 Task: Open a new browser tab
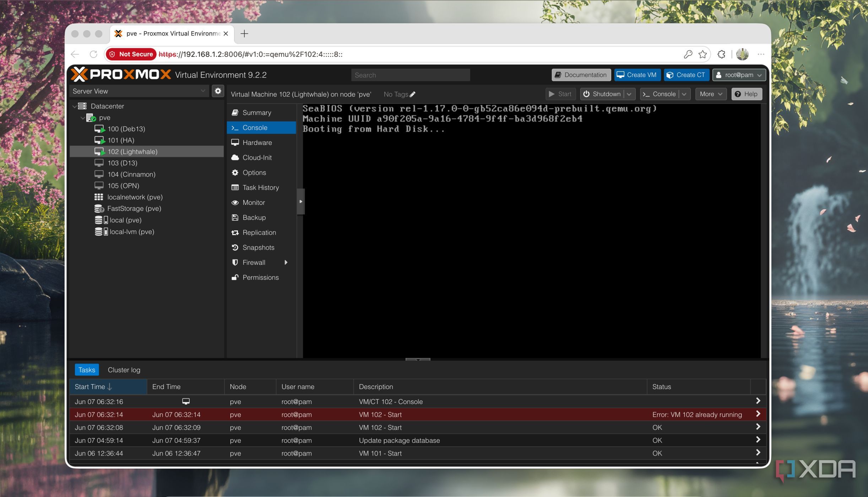244,34
